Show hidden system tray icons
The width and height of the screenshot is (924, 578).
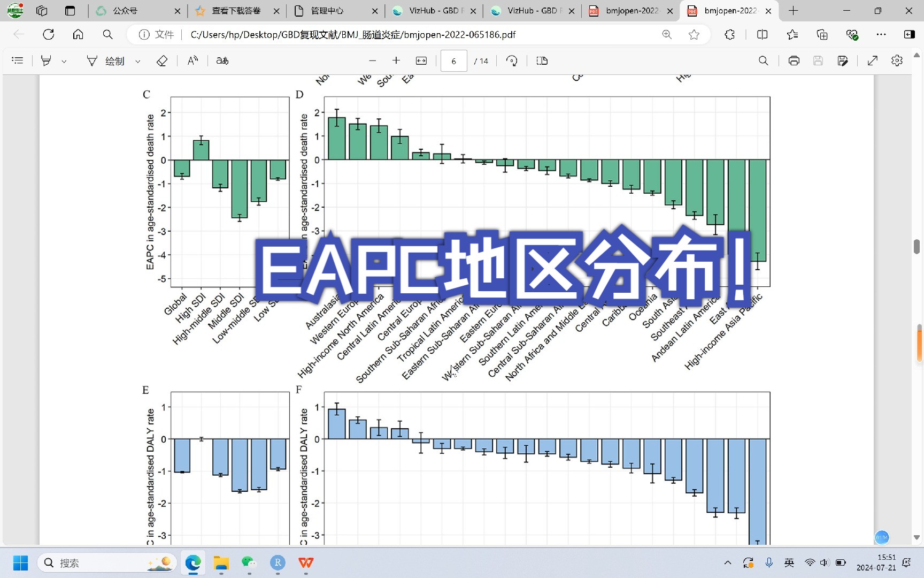point(728,562)
